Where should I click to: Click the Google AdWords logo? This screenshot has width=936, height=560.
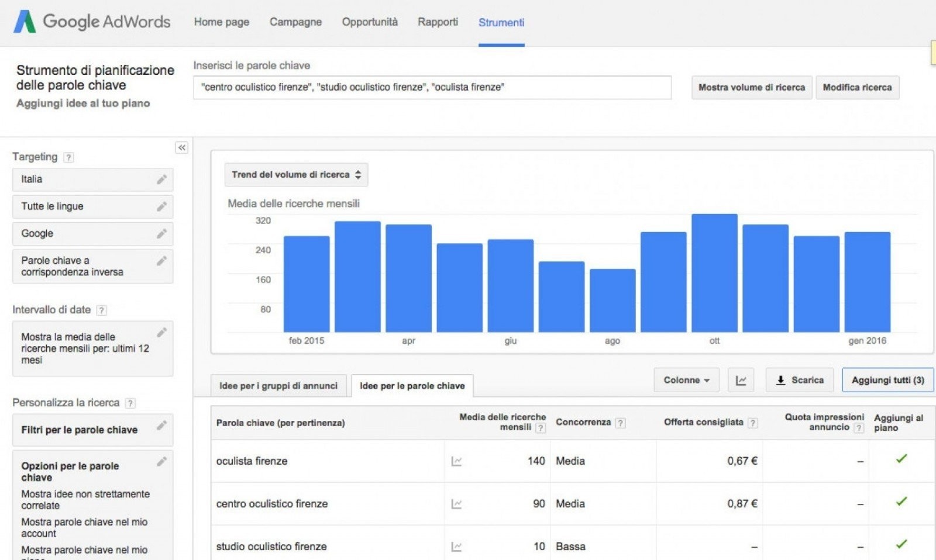[92, 22]
